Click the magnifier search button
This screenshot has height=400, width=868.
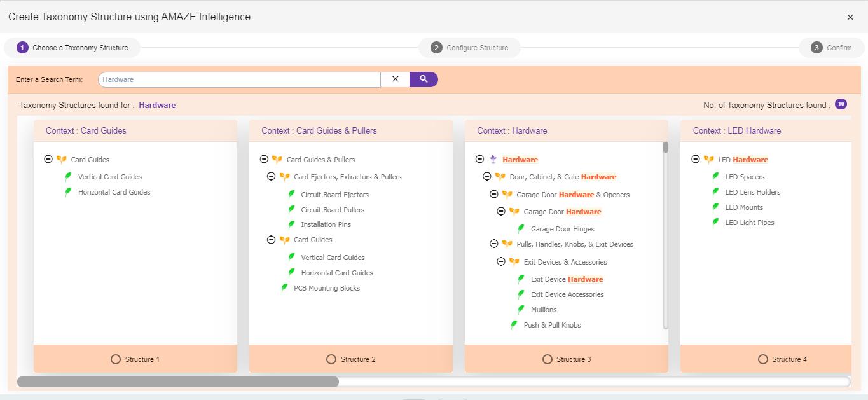424,79
